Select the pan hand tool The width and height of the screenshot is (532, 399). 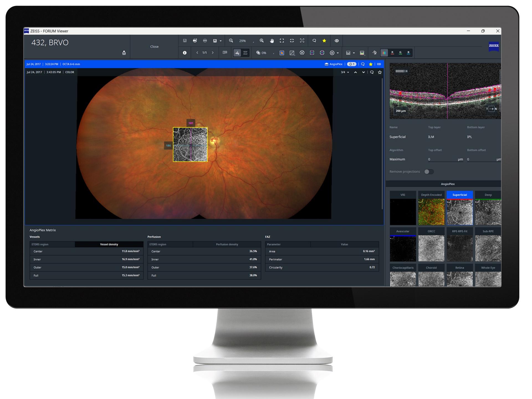point(272,41)
